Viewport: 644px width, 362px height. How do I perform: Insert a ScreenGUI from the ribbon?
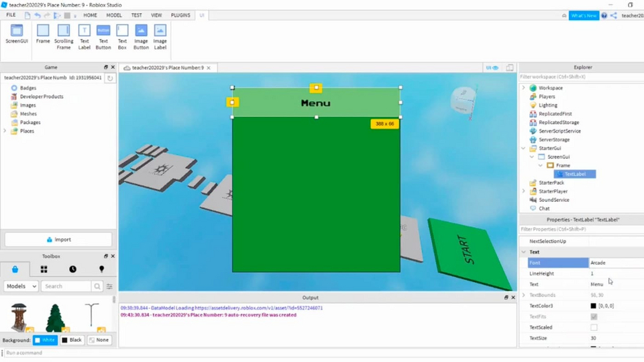click(x=17, y=34)
